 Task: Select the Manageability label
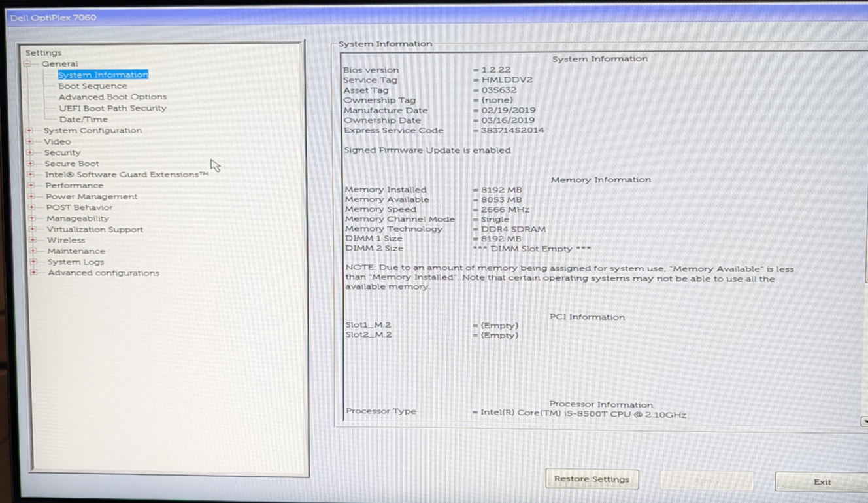click(78, 218)
